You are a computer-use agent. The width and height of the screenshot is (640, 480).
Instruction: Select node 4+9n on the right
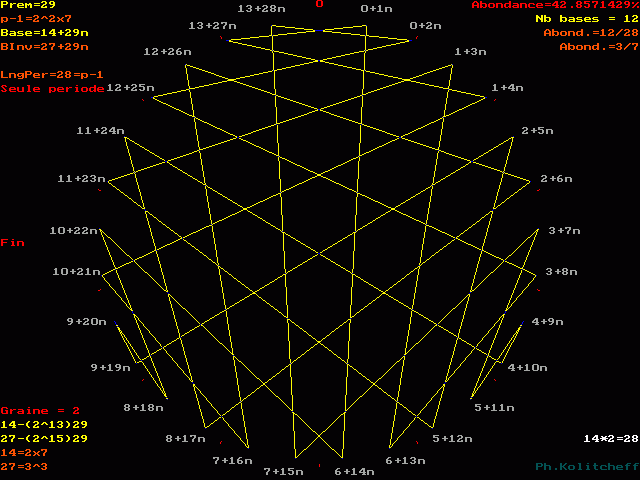[x=548, y=322]
